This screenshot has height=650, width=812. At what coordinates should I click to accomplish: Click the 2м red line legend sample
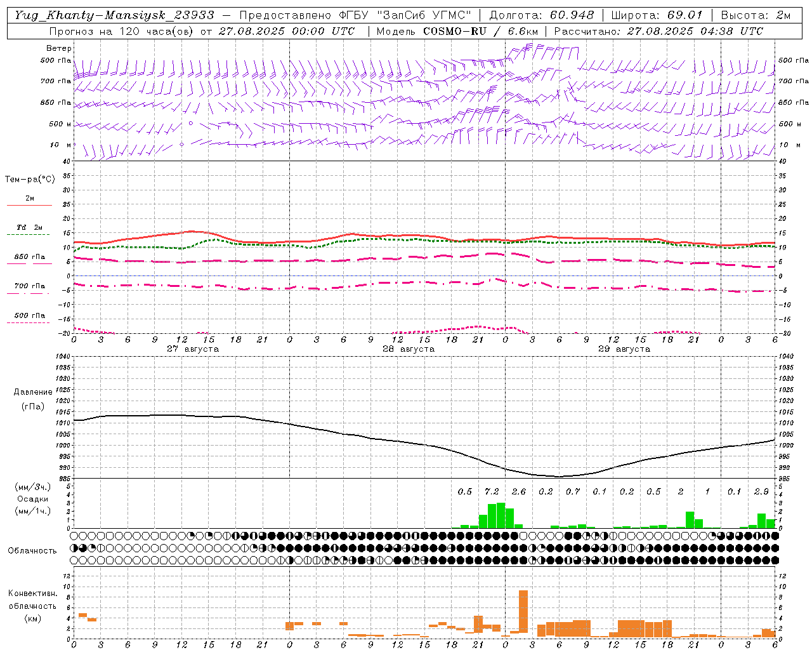29,205
